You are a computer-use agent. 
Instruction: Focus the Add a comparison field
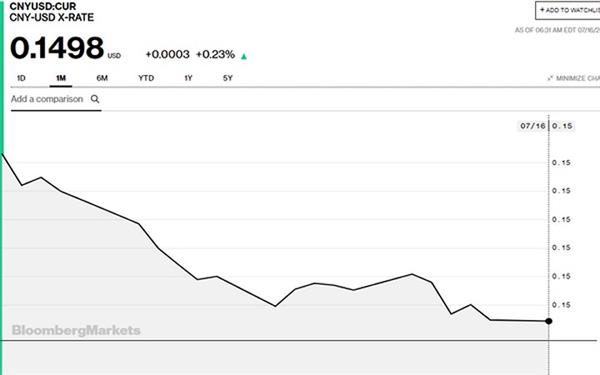point(56,99)
